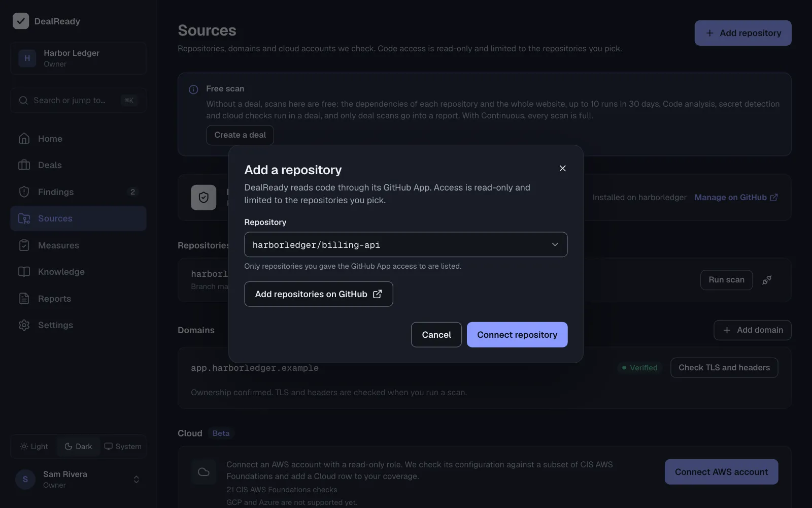Click the Free scan info icon
Viewport: 812px width, 508px height.
(193, 89)
